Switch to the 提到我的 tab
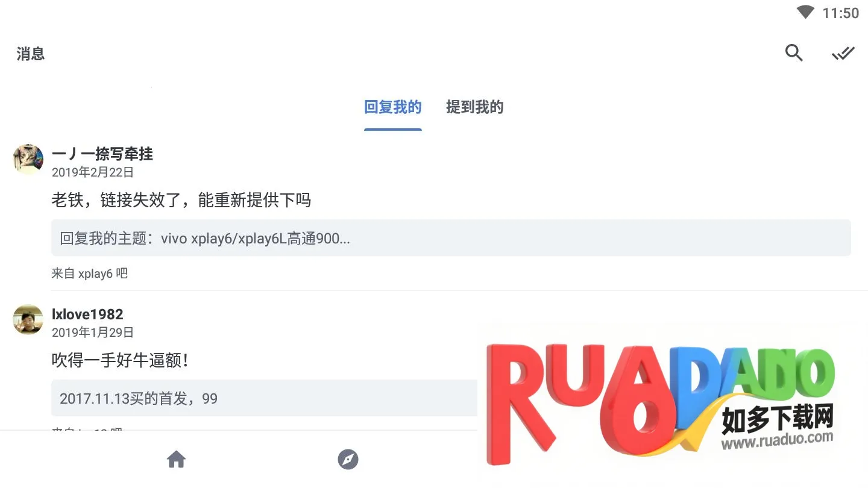Screen dimensions: 868x488 (x=474, y=107)
